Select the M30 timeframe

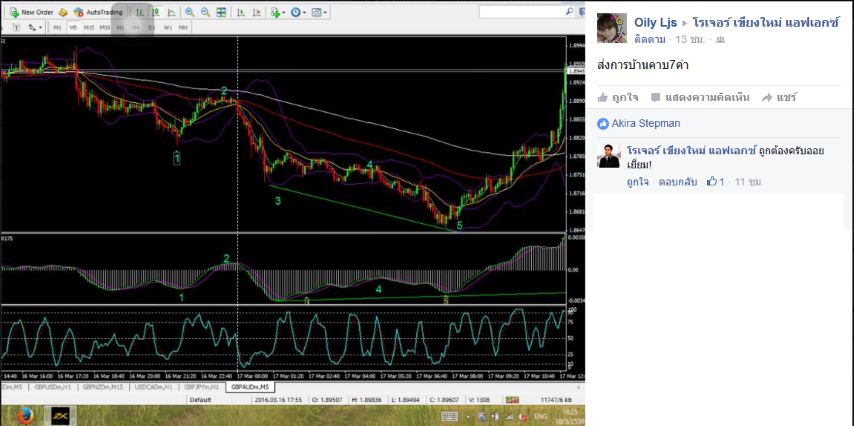(x=105, y=27)
